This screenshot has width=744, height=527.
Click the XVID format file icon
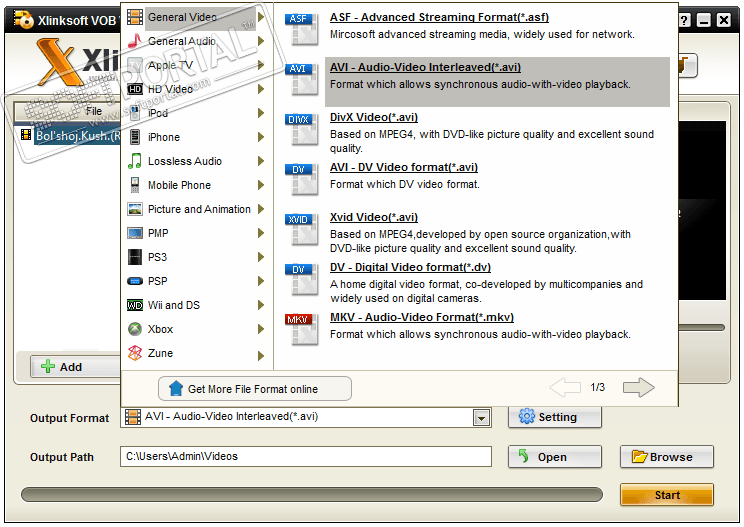[x=301, y=230]
